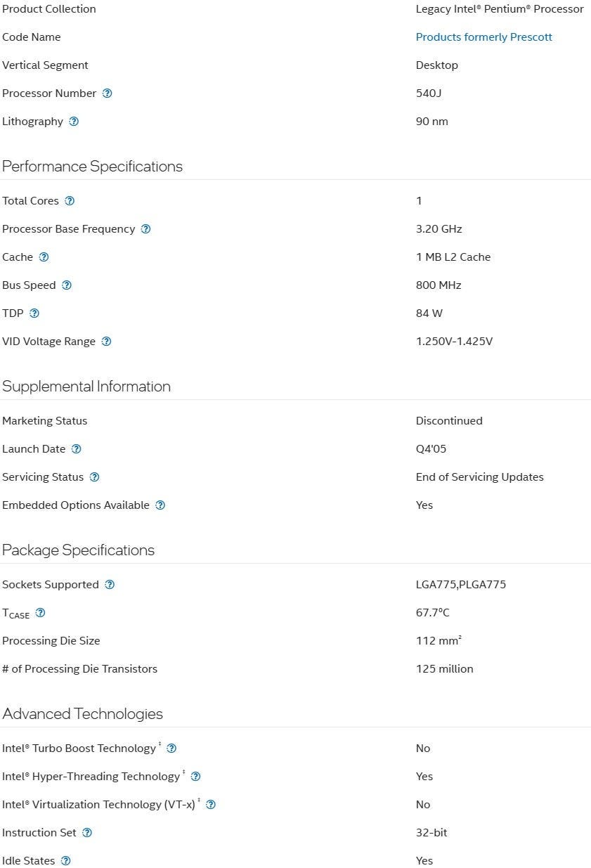Click the Instruction Set help icon
Image resolution: width=591 pixels, height=868 pixels.
(87, 833)
